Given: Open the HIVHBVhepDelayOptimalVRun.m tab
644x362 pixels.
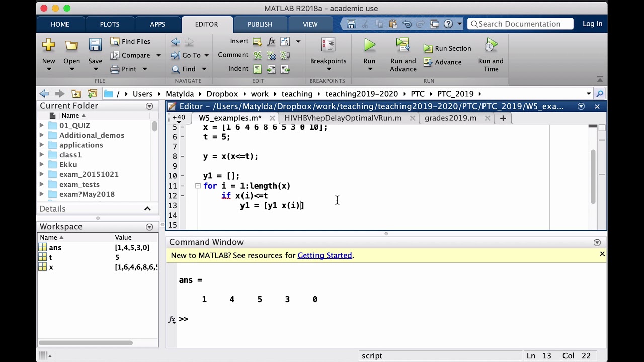Looking at the screenshot, I should tap(343, 118).
